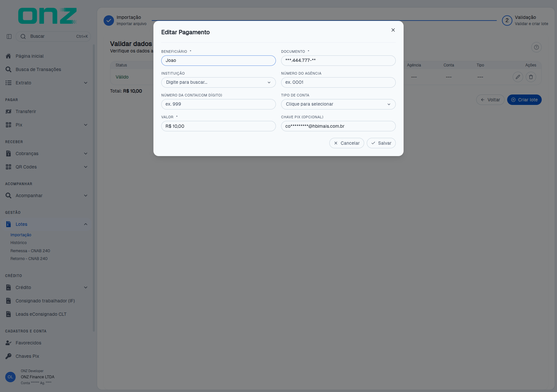
Task: Expand the Extrato menu chevron
Action: tap(86, 83)
